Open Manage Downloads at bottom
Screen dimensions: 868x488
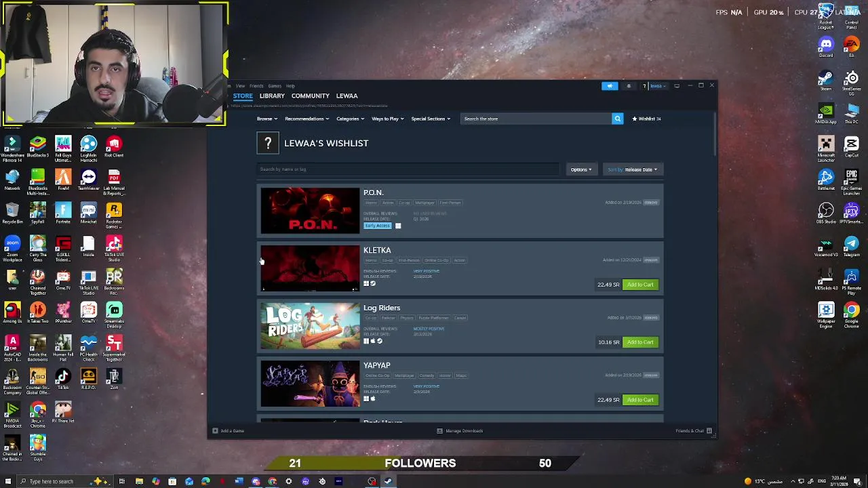click(x=460, y=431)
